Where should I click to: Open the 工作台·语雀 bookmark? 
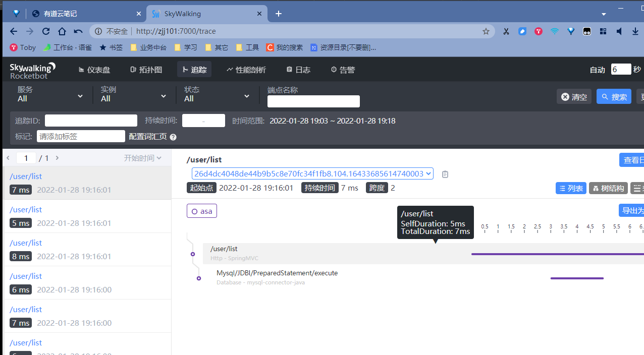68,47
